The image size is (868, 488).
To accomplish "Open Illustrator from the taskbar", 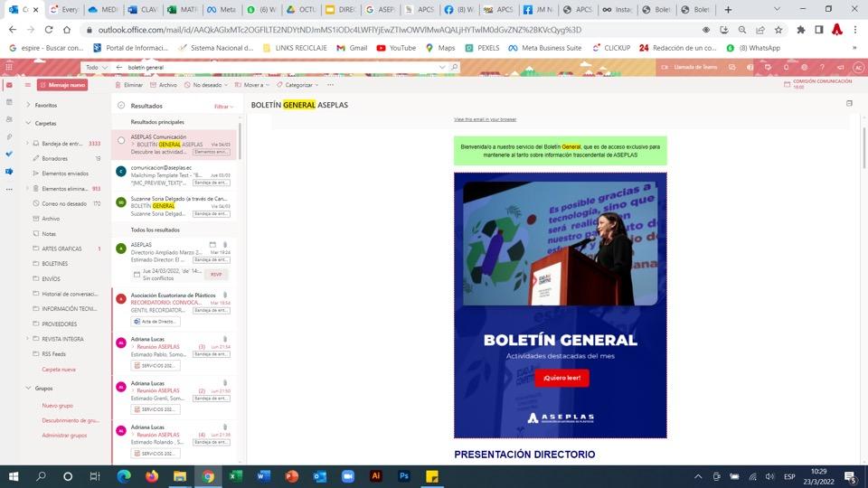I will point(376,476).
